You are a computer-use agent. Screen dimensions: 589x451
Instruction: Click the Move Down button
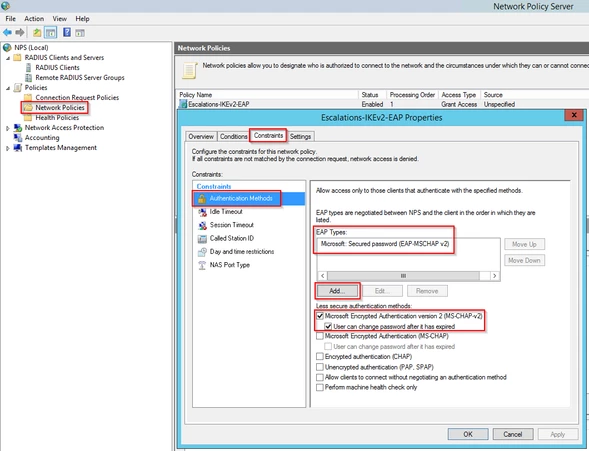pos(524,260)
